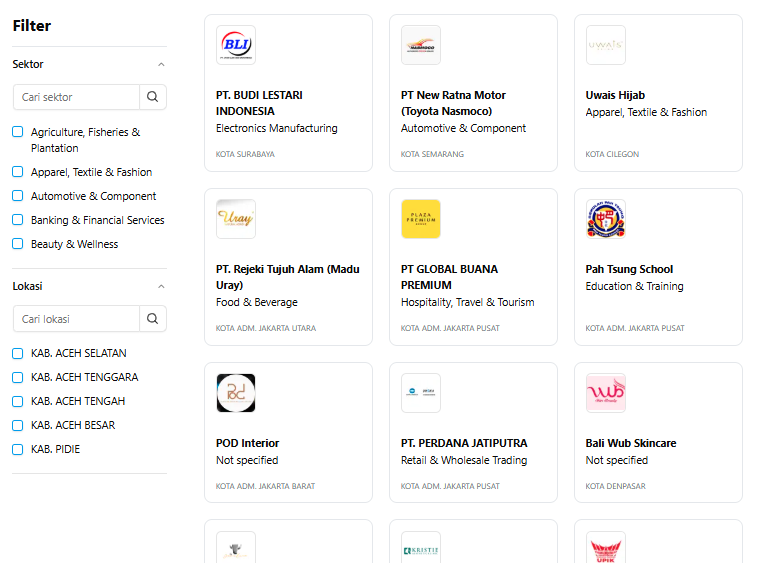Open the pink Bali Wub Skincare logo
Image resolution: width=768 pixels, height=563 pixels.
[x=606, y=393]
